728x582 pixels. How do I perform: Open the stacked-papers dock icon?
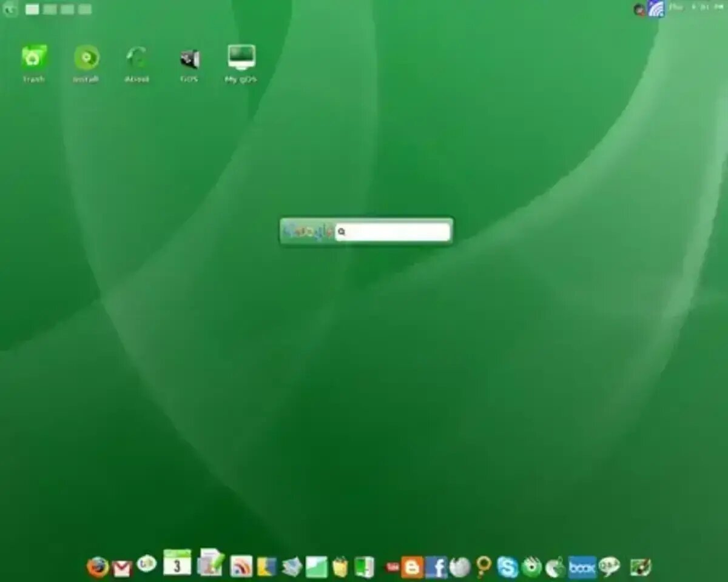(292, 567)
